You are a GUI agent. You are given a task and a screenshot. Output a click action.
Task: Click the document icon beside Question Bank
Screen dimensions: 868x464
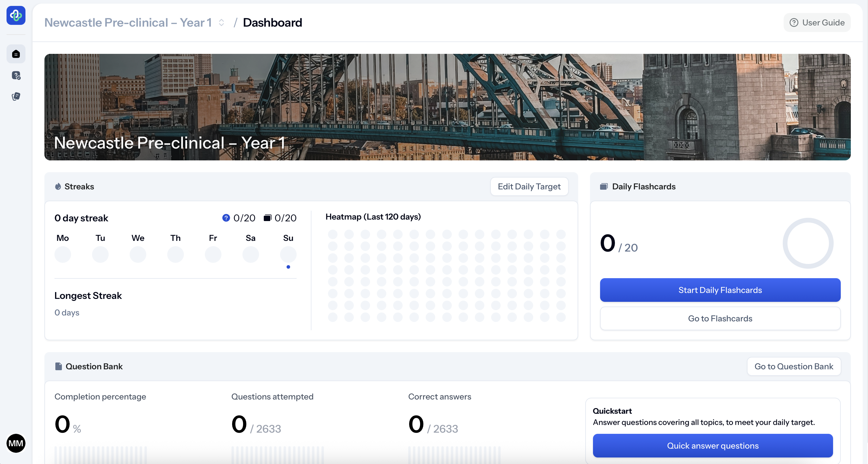click(58, 366)
